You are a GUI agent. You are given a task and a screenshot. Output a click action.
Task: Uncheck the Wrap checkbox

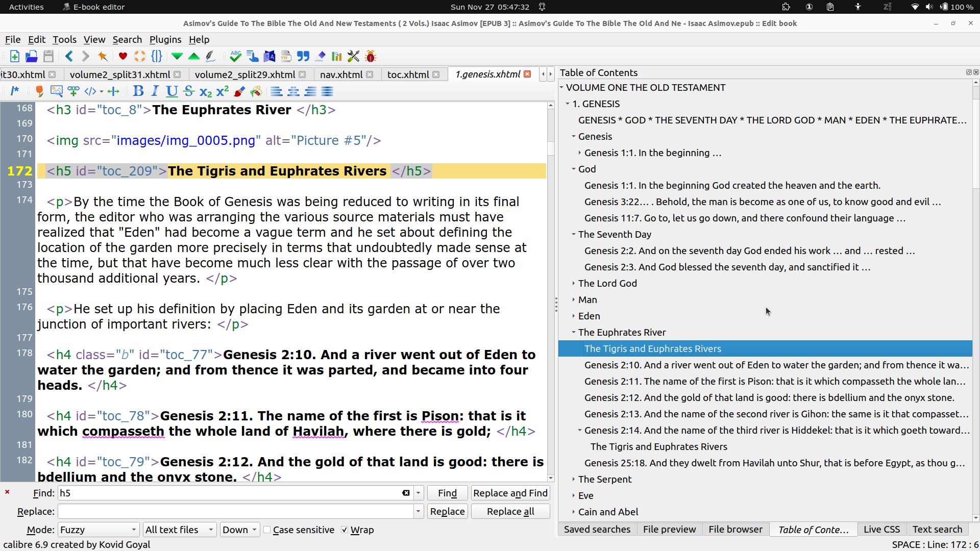(345, 530)
